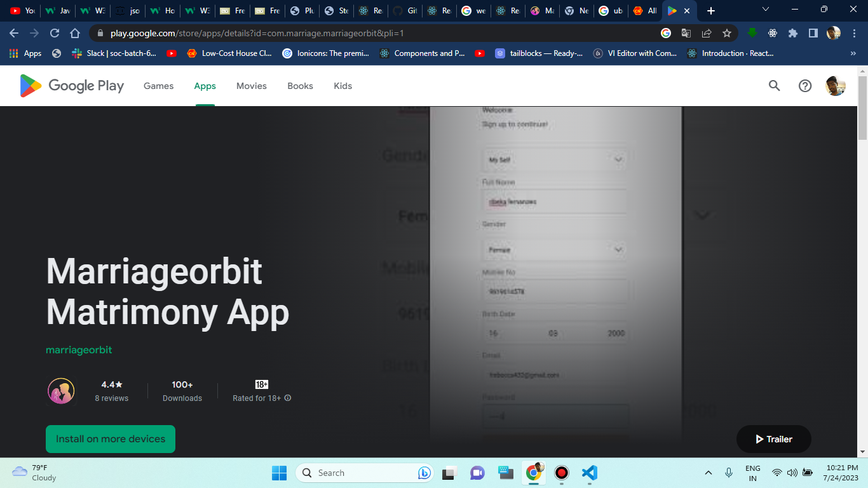Open Chrome three-dot menu
Viewport: 868px width, 488px height.
pos(853,33)
